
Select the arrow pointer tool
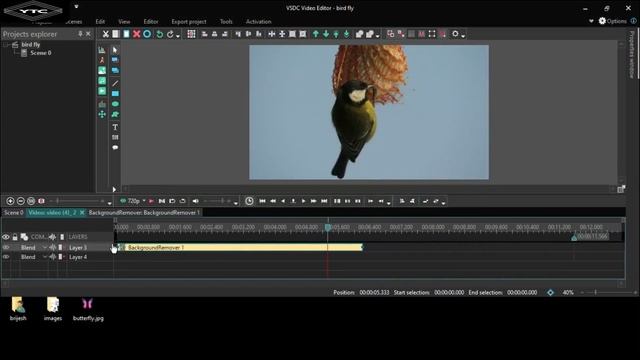115,50
